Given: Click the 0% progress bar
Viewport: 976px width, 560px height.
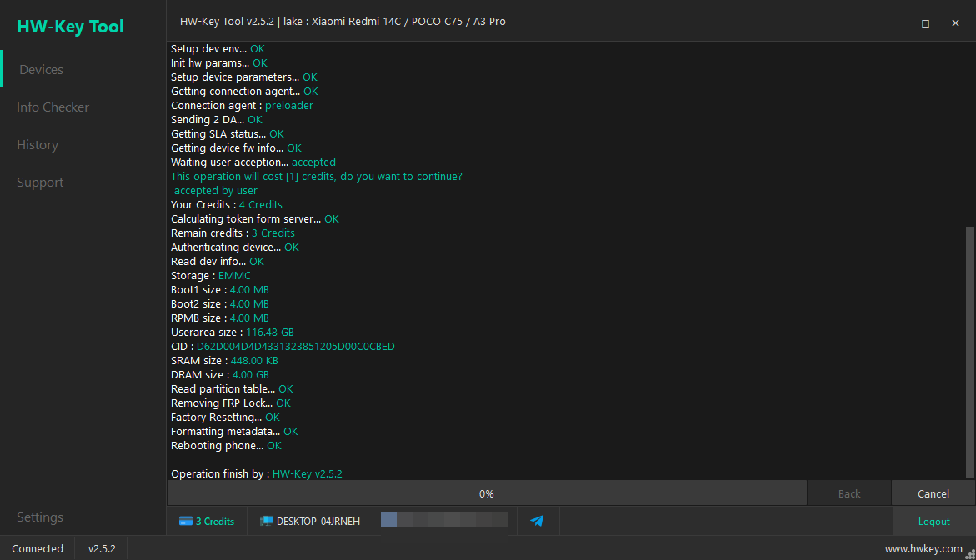Looking at the screenshot, I should pos(487,493).
